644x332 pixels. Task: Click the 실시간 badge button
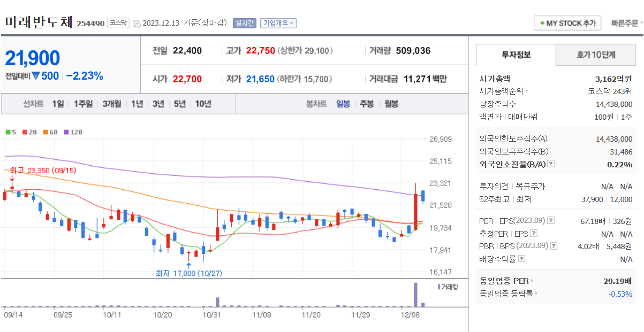tap(245, 23)
